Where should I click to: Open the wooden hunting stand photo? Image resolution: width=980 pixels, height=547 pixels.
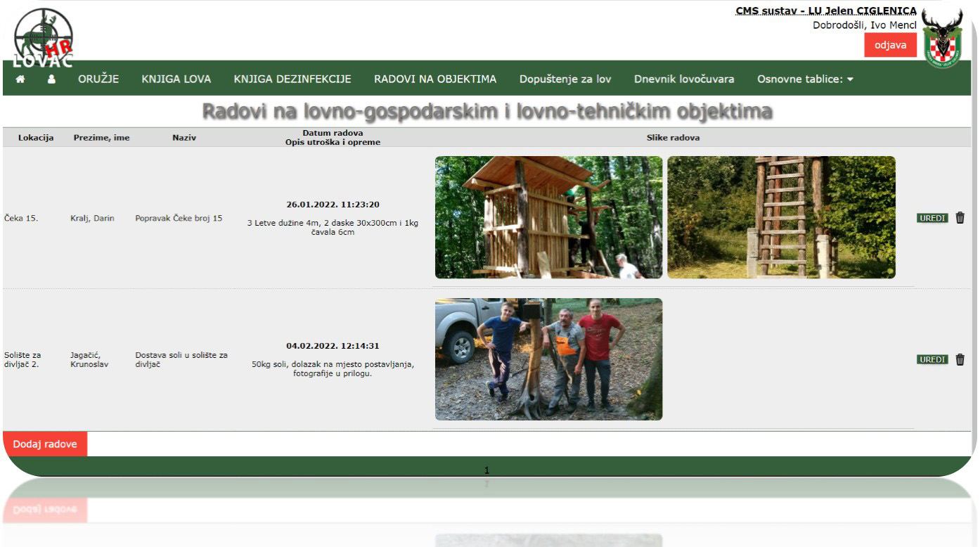point(548,217)
